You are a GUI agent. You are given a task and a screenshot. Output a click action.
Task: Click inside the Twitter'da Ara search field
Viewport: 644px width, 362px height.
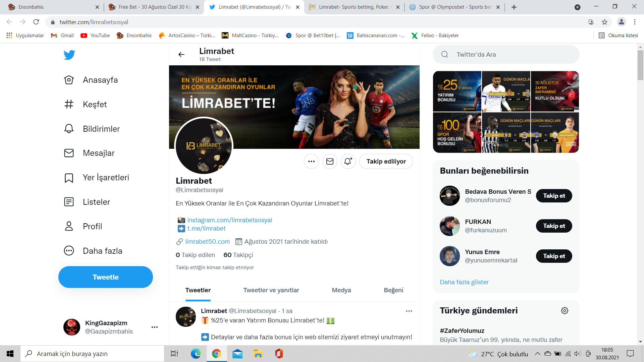506,55
